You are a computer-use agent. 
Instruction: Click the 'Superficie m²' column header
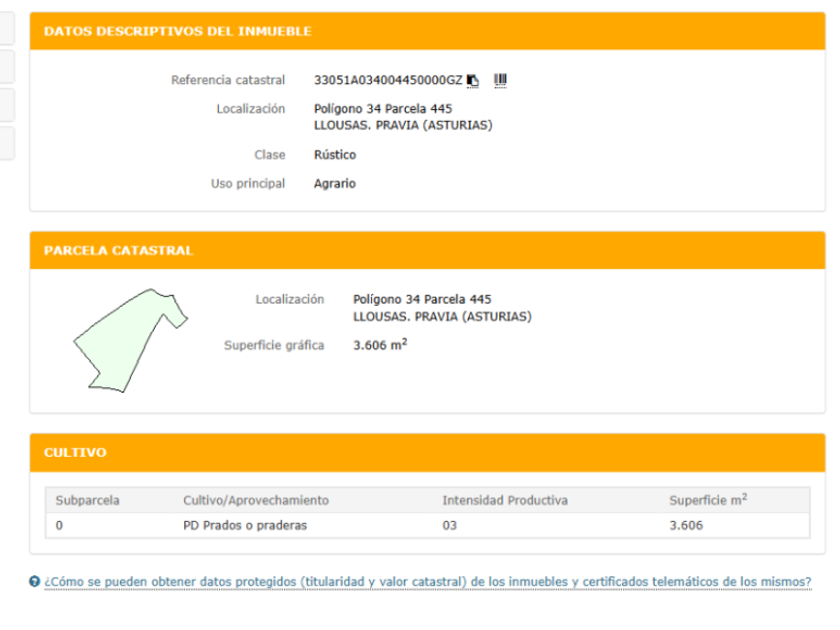tap(708, 500)
